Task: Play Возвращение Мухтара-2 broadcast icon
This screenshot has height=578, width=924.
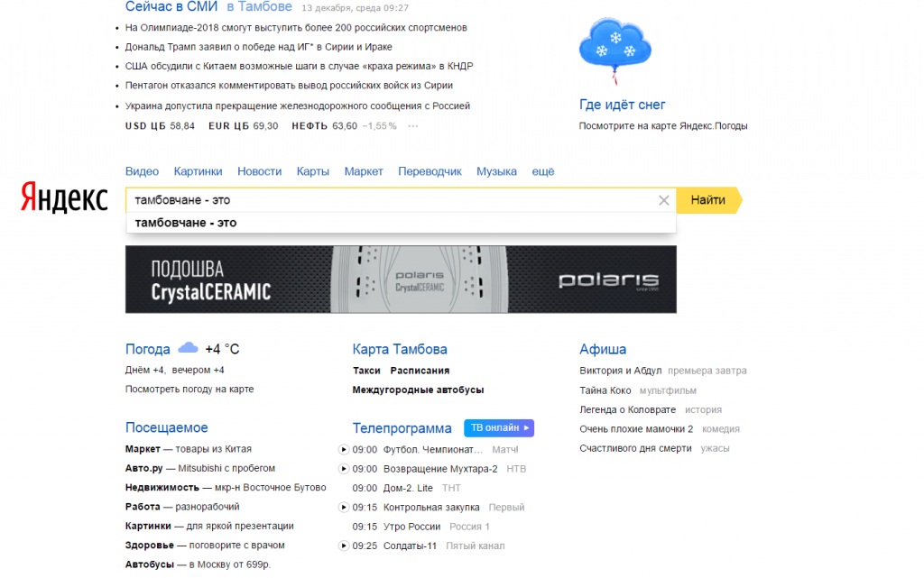Action: point(344,469)
